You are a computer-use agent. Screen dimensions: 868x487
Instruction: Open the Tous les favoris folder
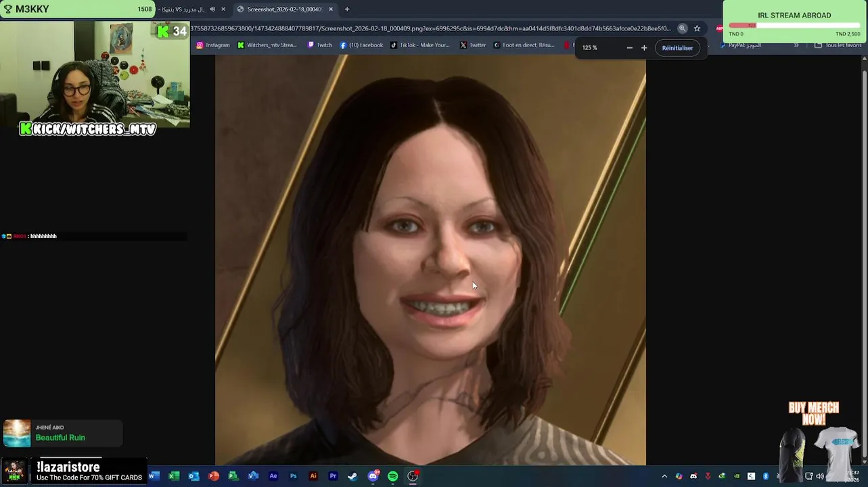(x=838, y=45)
